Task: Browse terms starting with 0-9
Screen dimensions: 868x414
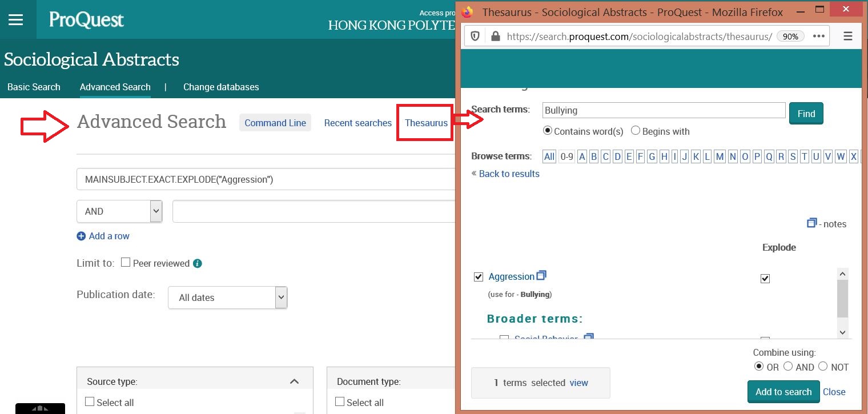Action: pos(566,156)
